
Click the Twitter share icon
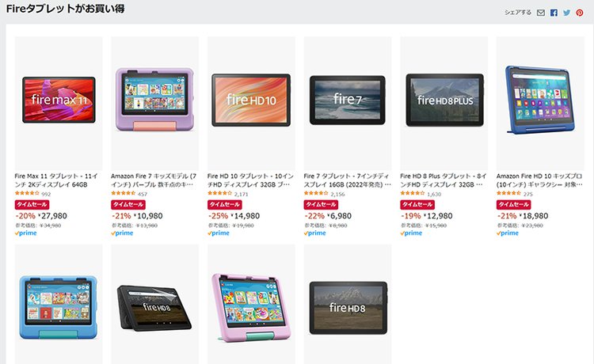point(566,13)
